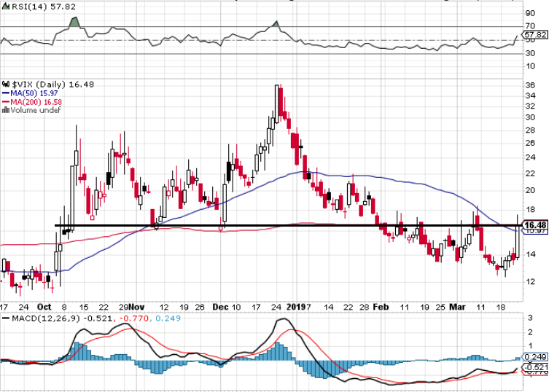Click the first green RSI overbought peak
This screenshot has width=557, height=392.
(x=74, y=22)
